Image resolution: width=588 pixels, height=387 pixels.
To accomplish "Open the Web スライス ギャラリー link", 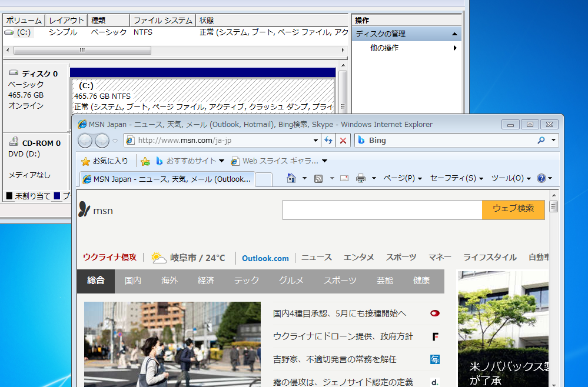I will click(279, 161).
